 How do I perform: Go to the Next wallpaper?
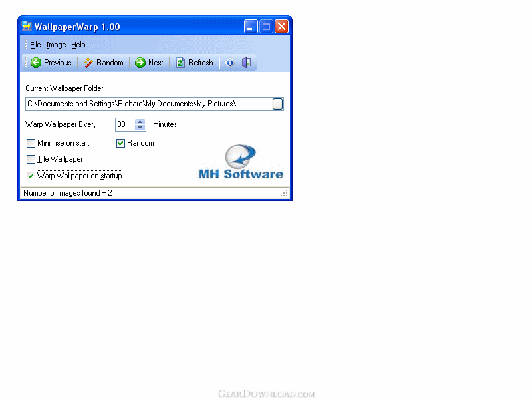(x=149, y=63)
